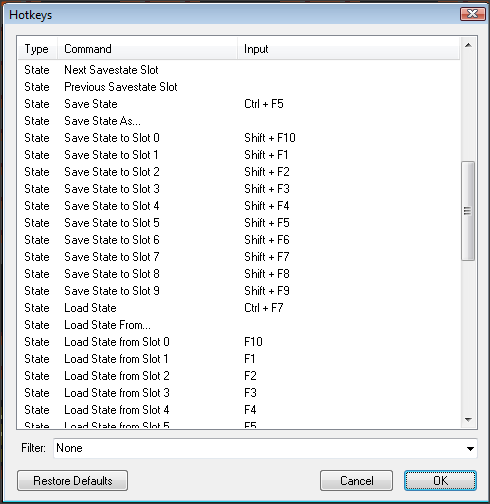This screenshot has height=504, width=490.
Task: Click the Cancel button
Action: pos(356,481)
